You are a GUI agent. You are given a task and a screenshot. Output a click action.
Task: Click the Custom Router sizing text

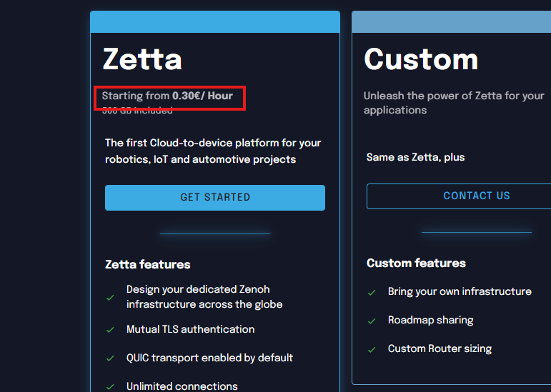(440, 348)
